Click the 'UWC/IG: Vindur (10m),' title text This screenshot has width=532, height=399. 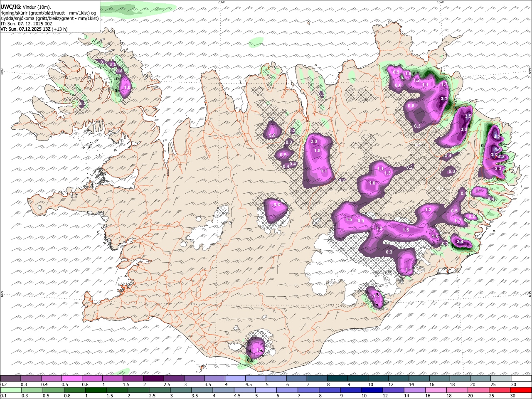pos(26,7)
